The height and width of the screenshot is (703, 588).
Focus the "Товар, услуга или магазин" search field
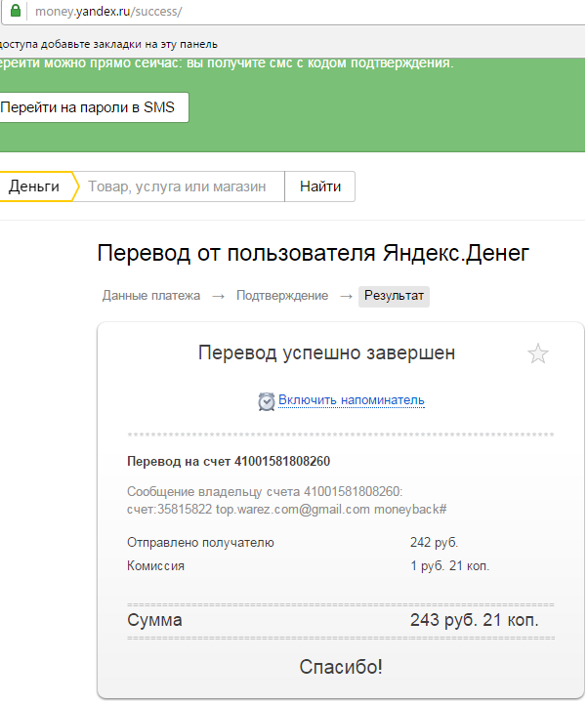click(x=177, y=186)
